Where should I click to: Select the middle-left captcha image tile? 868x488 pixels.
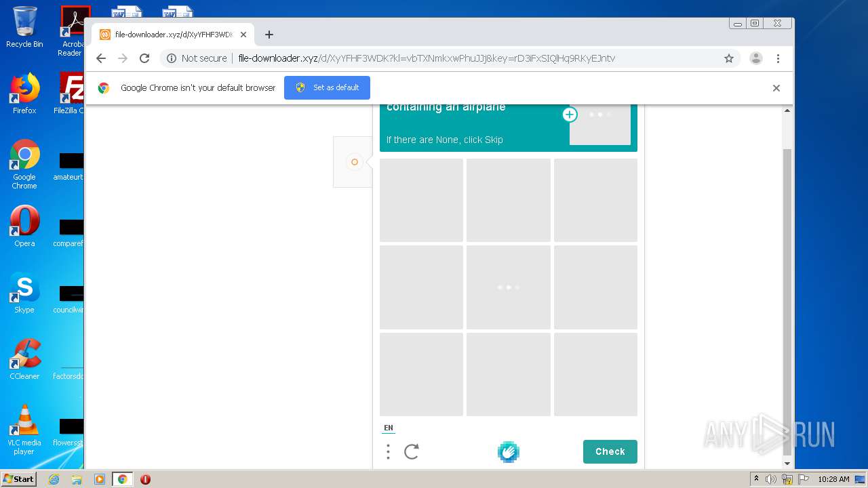click(x=421, y=287)
